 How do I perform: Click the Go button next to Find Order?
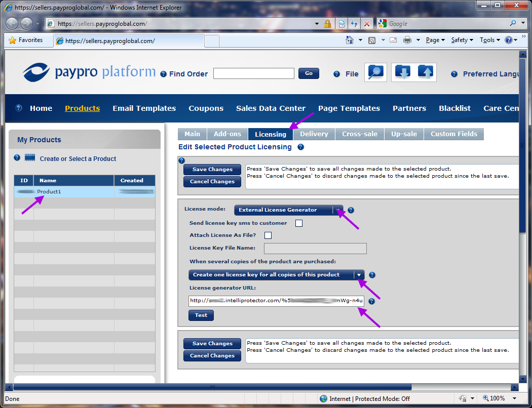[309, 73]
